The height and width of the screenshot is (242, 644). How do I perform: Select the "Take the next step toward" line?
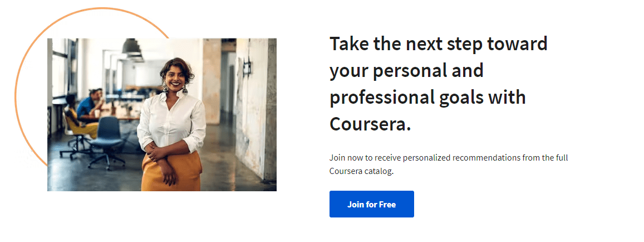point(438,43)
